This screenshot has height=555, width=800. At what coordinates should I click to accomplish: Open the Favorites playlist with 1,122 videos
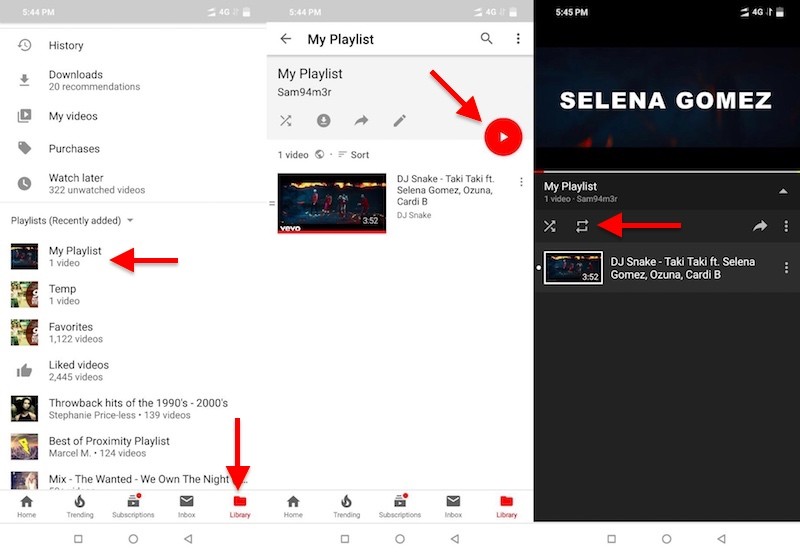(133, 333)
